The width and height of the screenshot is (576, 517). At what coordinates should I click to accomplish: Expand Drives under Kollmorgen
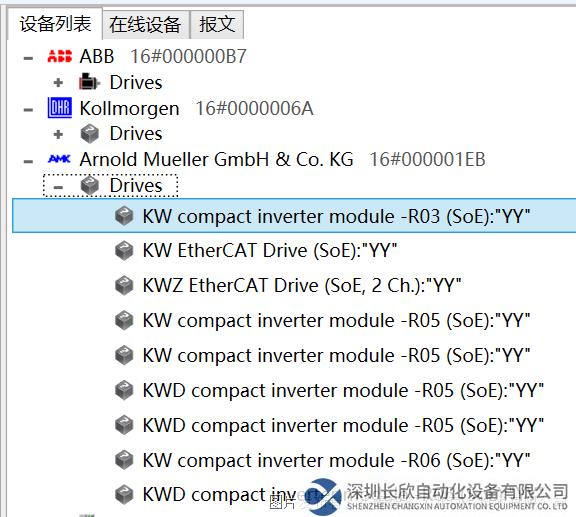coord(58,134)
